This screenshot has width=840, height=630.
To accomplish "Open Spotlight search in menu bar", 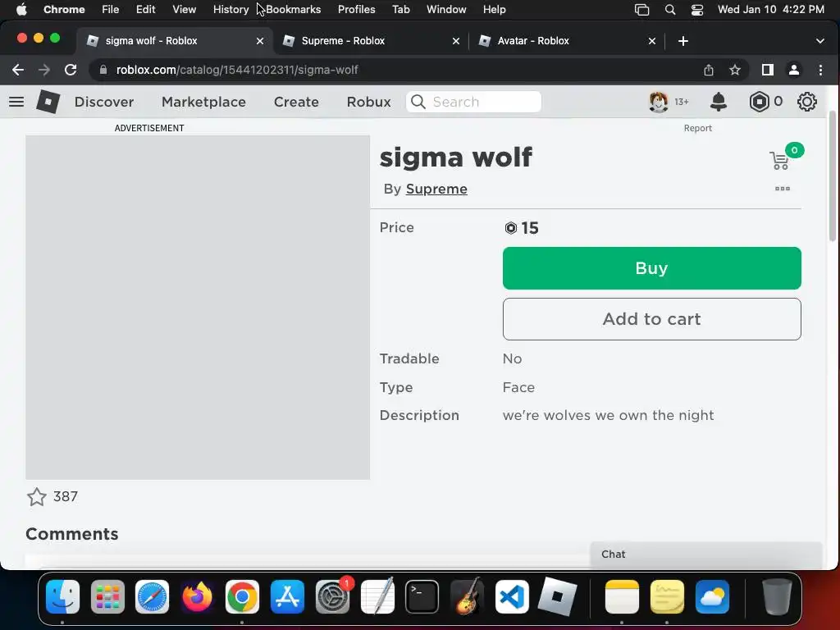I will (669, 10).
